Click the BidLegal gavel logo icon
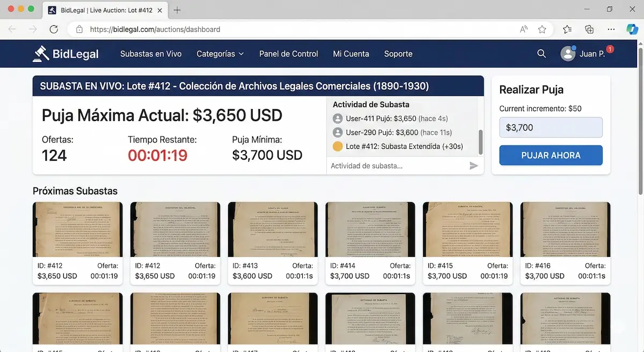 [x=41, y=53]
